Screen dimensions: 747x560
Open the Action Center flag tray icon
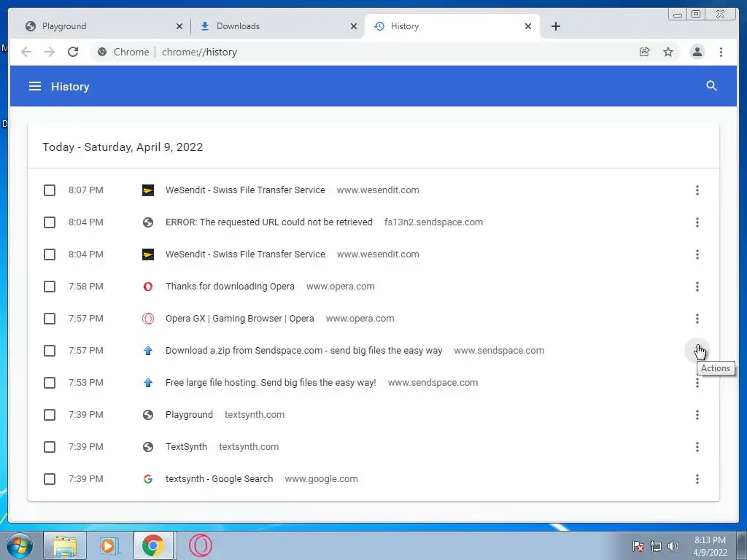[638, 546]
